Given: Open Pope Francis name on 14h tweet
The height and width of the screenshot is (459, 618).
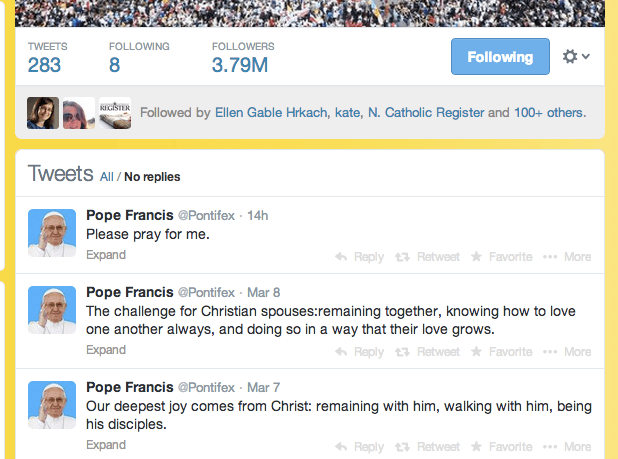Looking at the screenshot, I should [x=130, y=215].
